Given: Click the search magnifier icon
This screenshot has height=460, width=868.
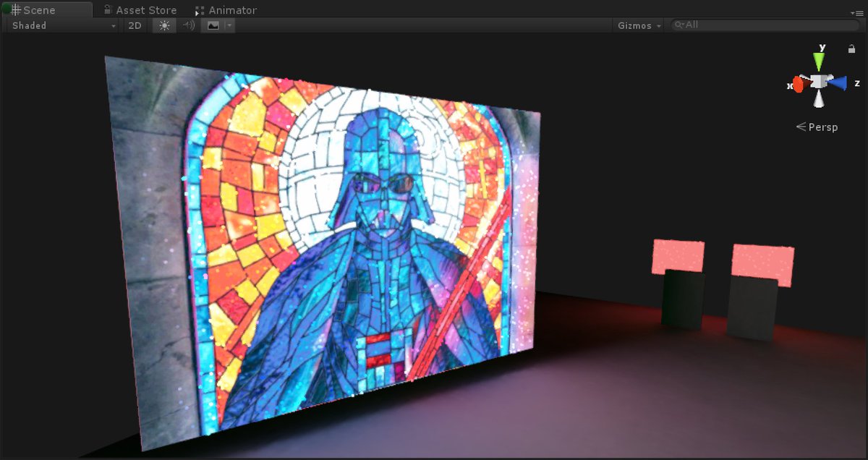Looking at the screenshot, I should pos(678,25).
